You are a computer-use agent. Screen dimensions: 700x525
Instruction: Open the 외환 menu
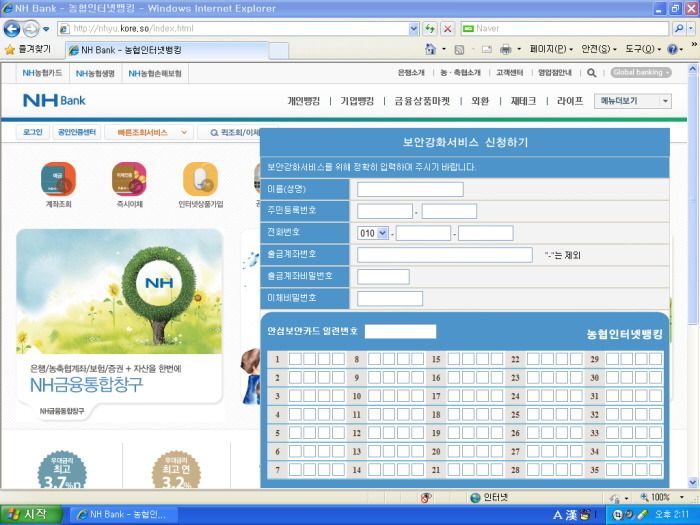(480, 101)
